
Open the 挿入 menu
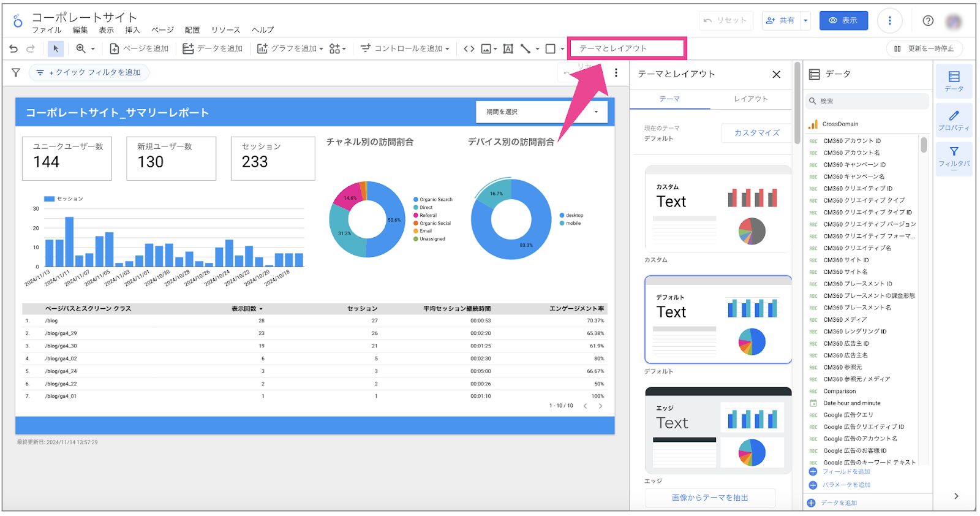click(132, 30)
